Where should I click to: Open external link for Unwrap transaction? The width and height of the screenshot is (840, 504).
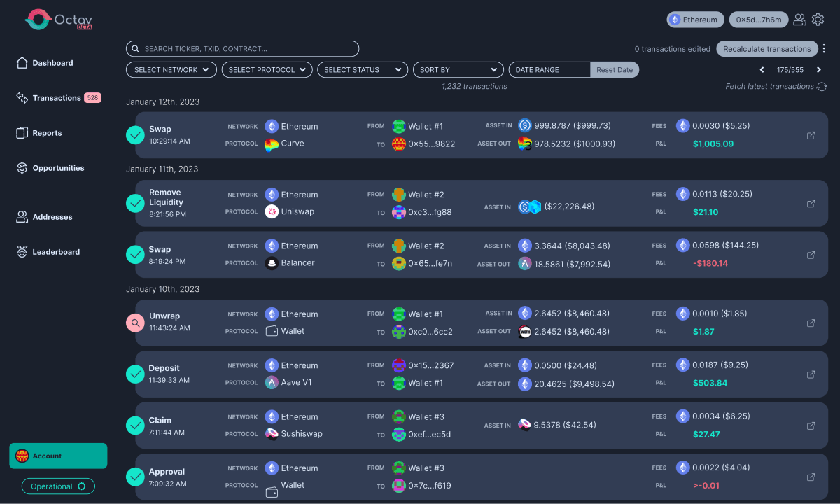[811, 323]
